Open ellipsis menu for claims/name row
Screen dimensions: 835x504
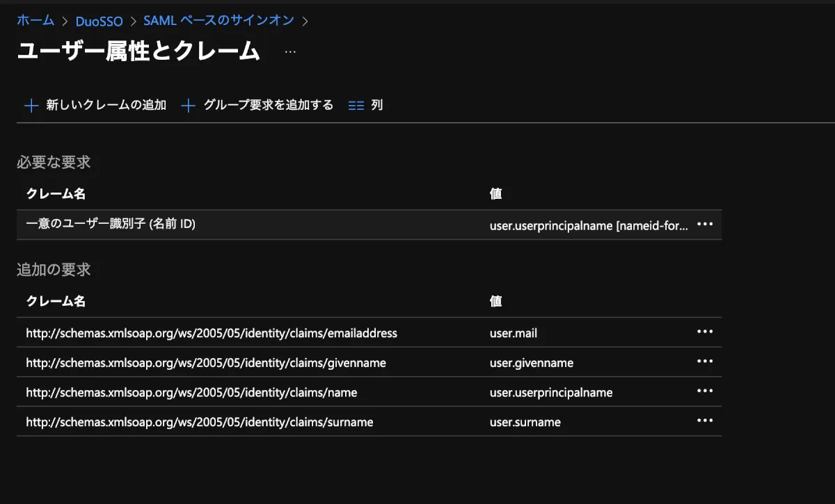pos(705,392)
